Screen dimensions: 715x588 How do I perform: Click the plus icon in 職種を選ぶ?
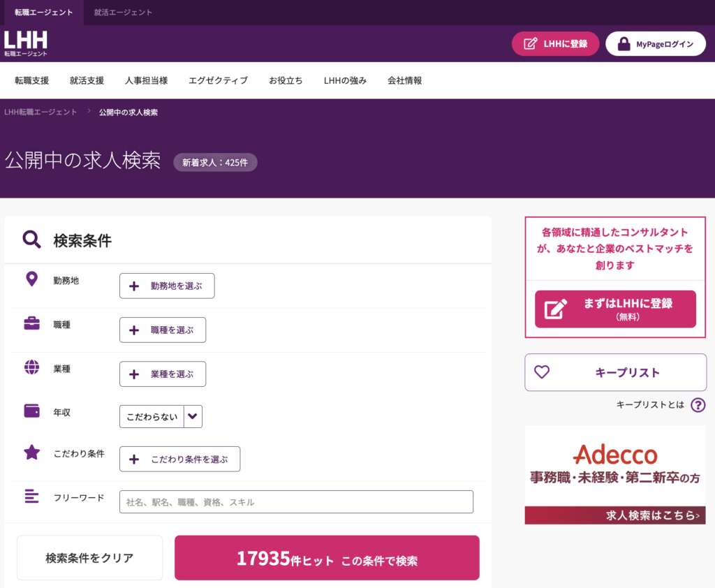pyautogui.click(x=134, y=330)
